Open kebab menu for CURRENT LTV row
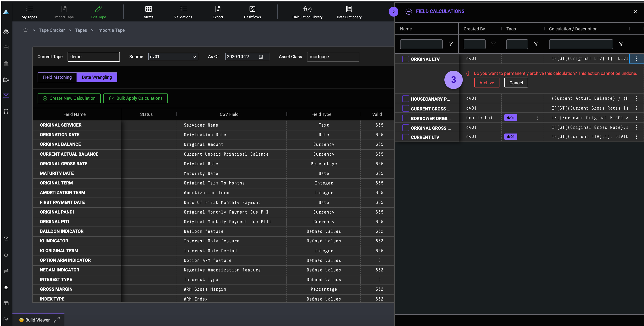 point(636,137)
